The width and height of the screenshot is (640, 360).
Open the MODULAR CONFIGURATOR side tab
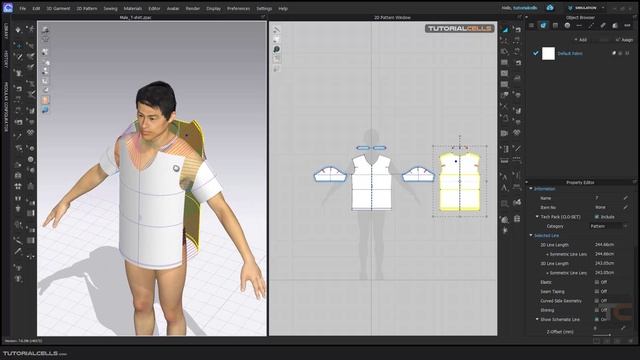(x=6, y=107)
